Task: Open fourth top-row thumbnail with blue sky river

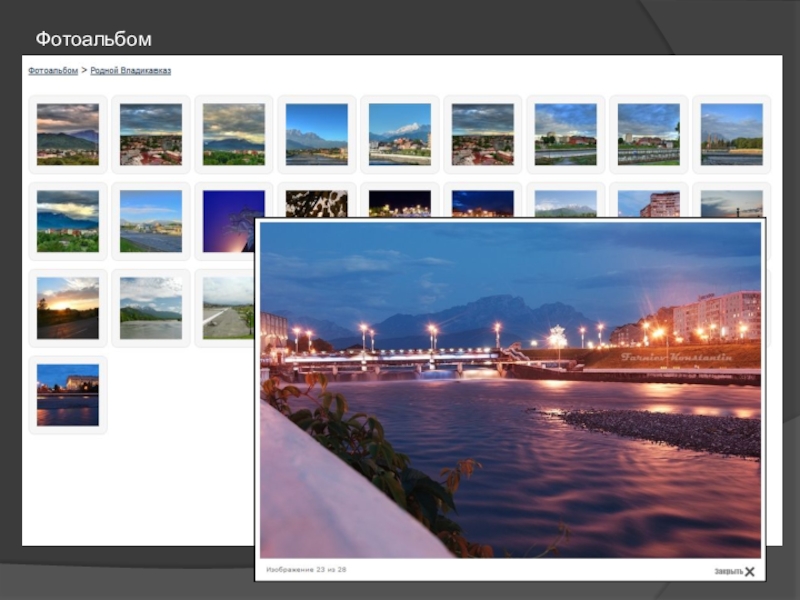Action: pos(317,134)
